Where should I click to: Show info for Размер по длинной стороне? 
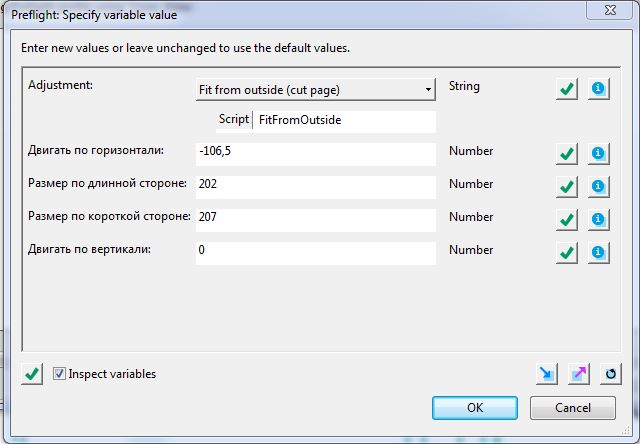pos(599,187)
